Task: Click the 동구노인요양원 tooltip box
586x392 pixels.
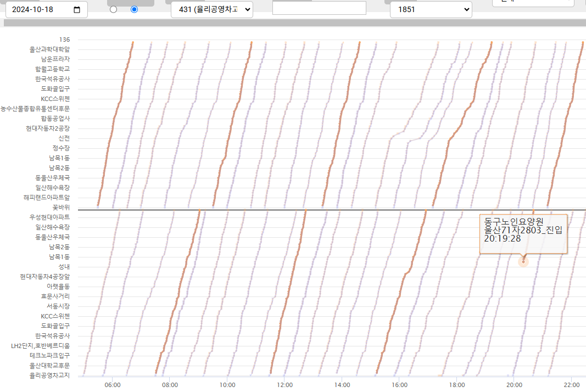Action: pyautogui.click(x=523, y=234)
